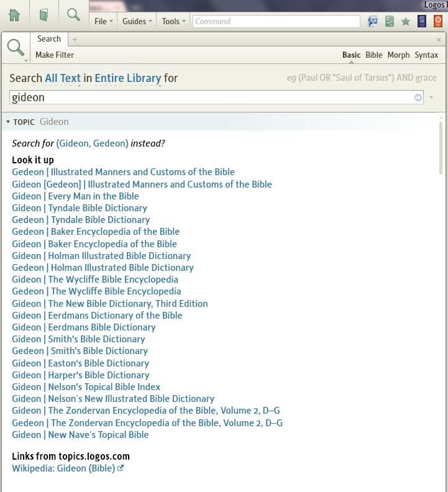
Task: Search for (Gideon, Gedeon) instead
Action: [93, 143]
